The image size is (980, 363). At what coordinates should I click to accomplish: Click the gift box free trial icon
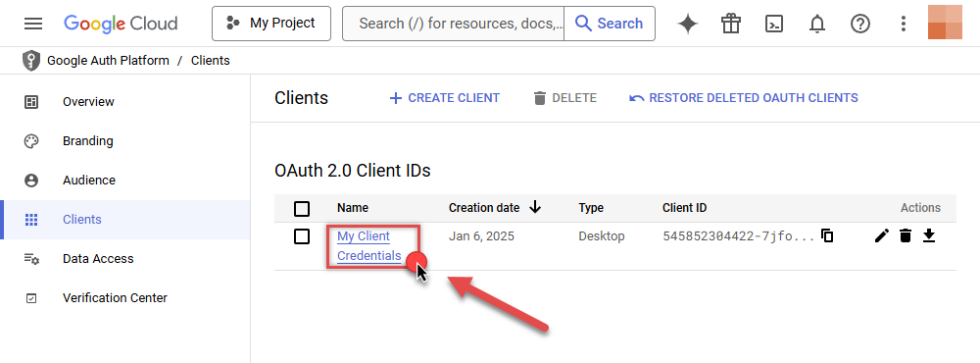coord(731,24)
